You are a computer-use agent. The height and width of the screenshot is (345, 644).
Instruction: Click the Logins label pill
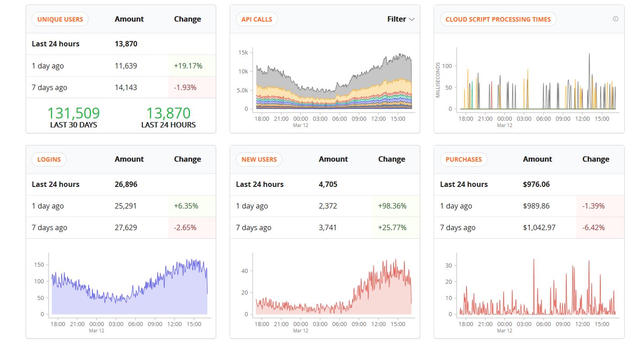[x=49, y=159]
